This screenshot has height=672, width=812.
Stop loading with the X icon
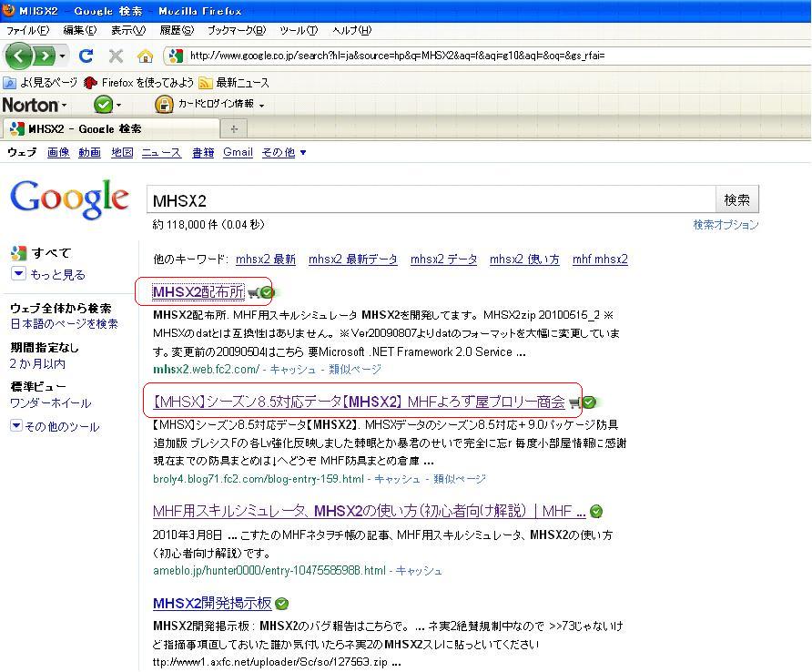click(x=116, y=56)
